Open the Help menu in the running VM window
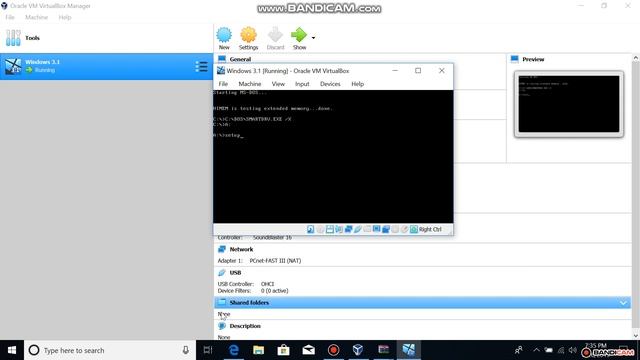This screenshot has width=640, height=360. pyautogui.click(x=357, y=84)
